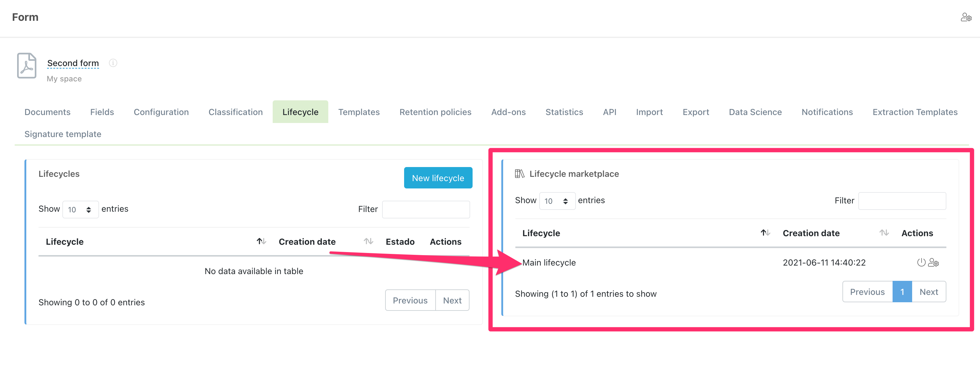
Task: Open permissions icon for Main lifecycle row
Action: coord(934,262)
